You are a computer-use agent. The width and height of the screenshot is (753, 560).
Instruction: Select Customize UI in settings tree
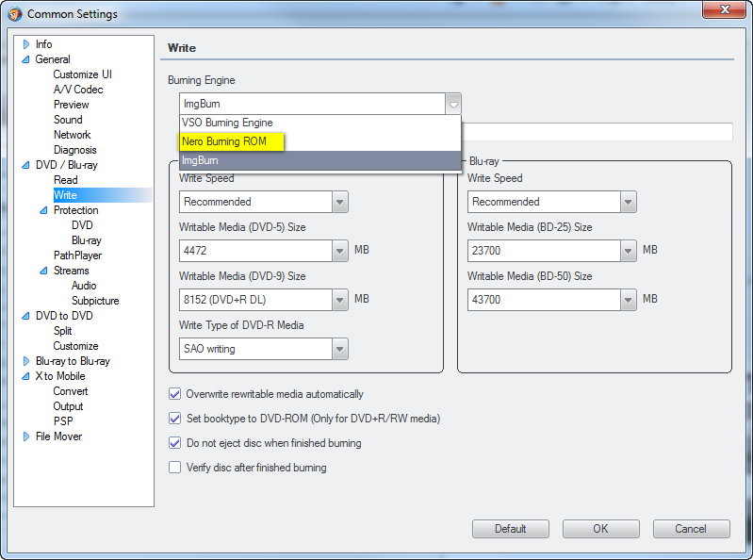[x=83, y=74]
